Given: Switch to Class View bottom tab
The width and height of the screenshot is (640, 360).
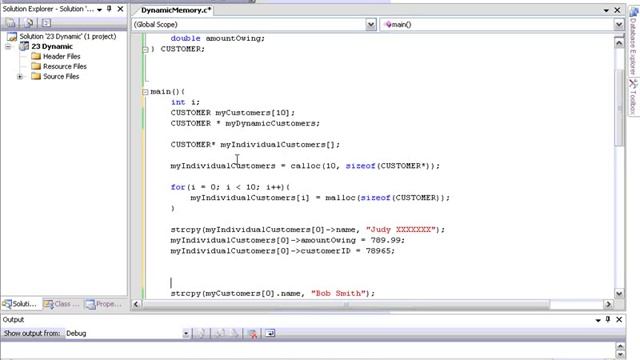Looking at the screenshot, I should (62, 304).
